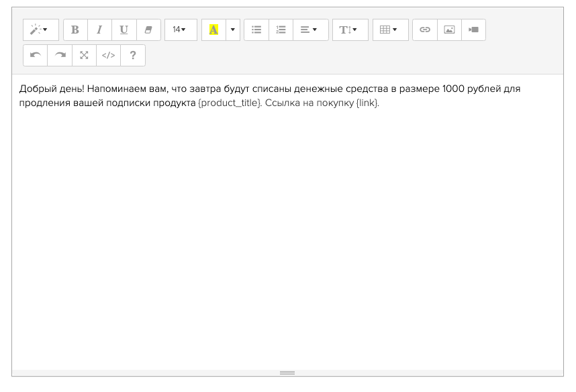Open paragraph alignment options

pos(309,30)
